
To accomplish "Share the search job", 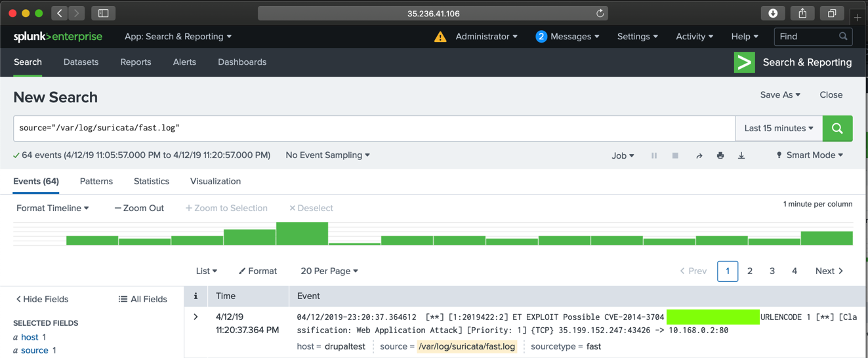I will 699,155.
